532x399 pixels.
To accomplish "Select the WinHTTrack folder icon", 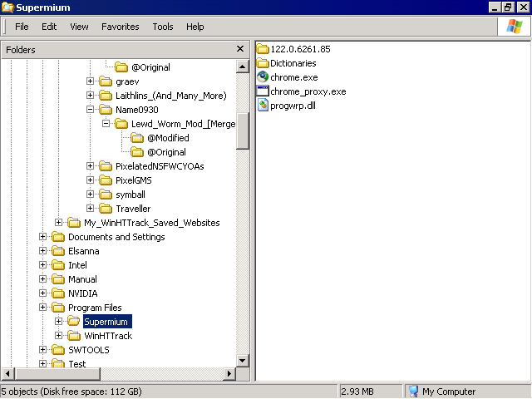I will (74, 336).
